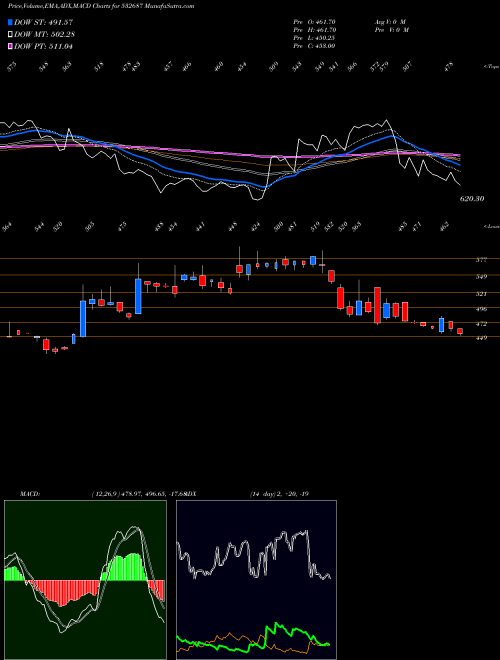The image size is (500, 660).
Task: Select the 'DOW PT: 511.04' legend text
Action: (x=43, y=46)
